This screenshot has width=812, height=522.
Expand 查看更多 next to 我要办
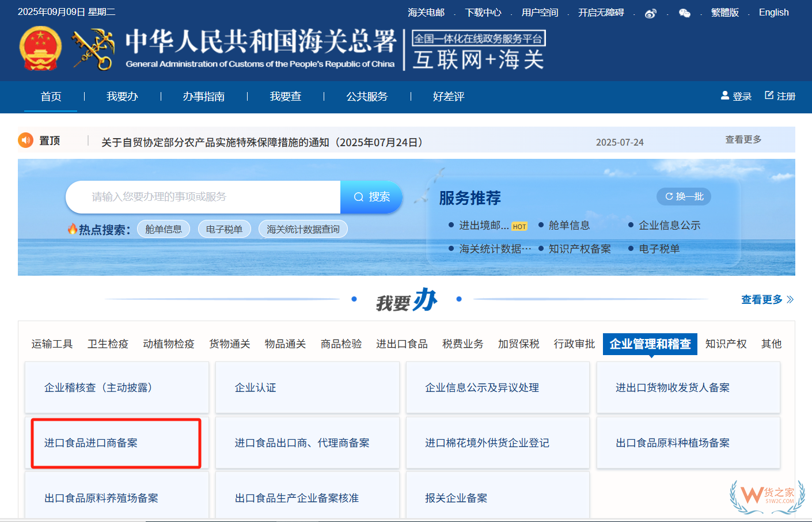[767, 299]
